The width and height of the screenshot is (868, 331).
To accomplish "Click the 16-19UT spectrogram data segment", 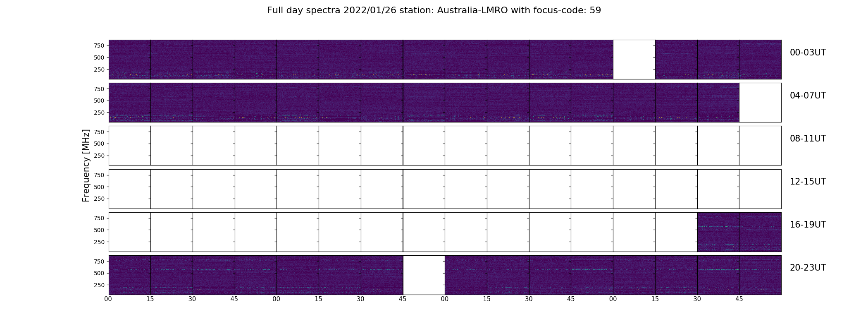I will coord(739,232).
